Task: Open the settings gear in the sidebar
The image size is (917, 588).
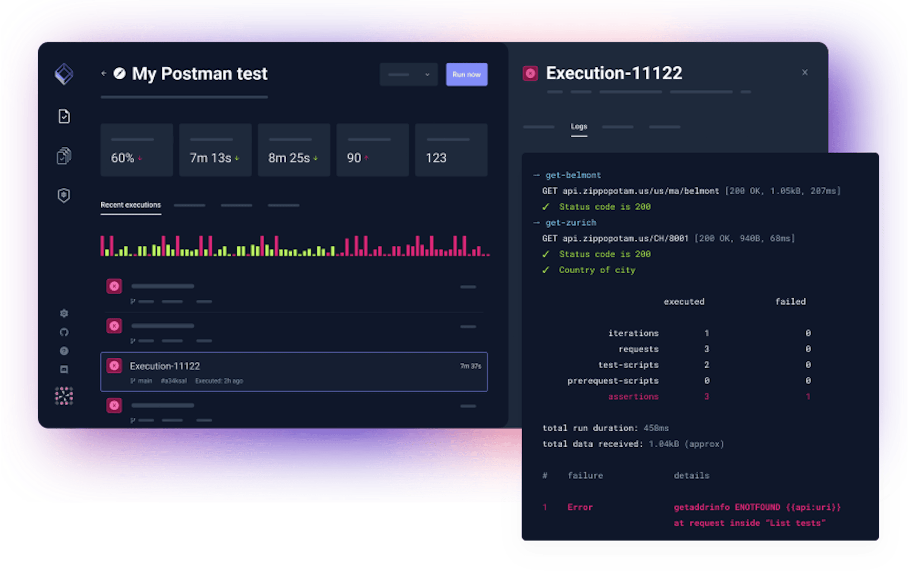Action: pyautogui.click(x=64, y=313)
